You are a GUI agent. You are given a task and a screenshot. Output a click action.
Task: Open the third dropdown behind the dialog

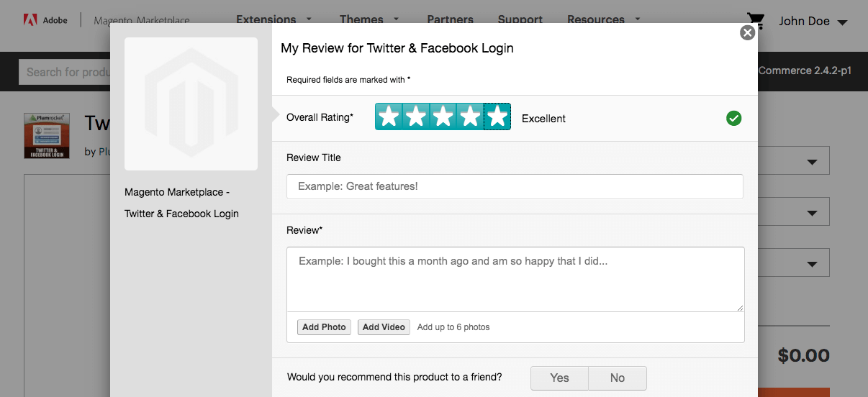click(793, 263)
